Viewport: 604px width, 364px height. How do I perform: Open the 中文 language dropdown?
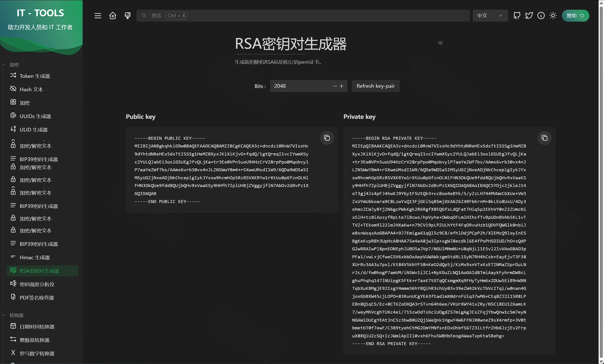click(490, 16)
